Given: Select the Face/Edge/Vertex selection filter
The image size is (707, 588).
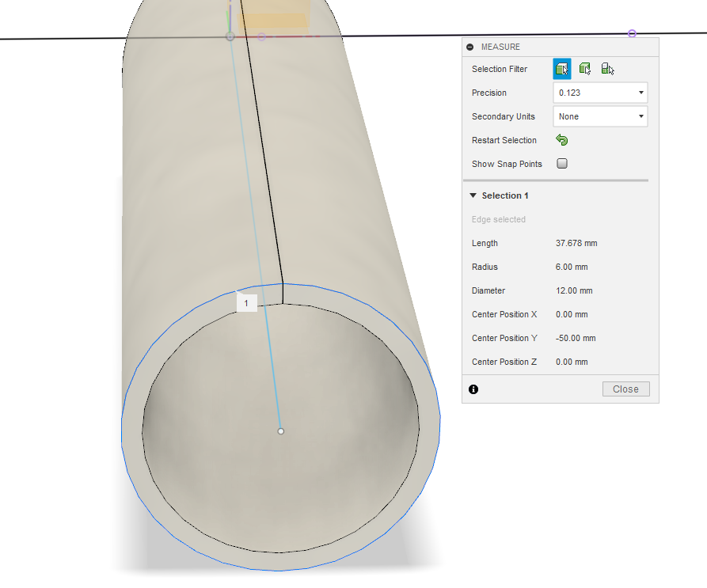Looking at the screenshot, I should [x=561, y=69].
